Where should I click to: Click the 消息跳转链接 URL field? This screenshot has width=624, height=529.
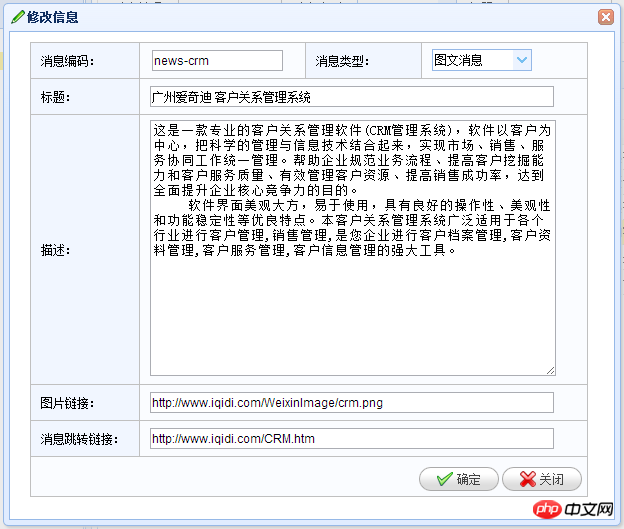[x=352, y=439]
